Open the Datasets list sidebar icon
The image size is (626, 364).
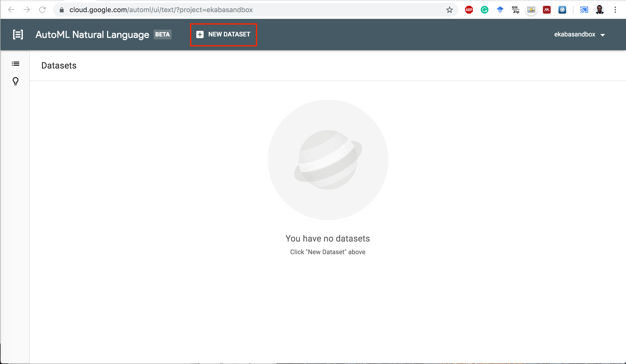click(x=15, y=64)
